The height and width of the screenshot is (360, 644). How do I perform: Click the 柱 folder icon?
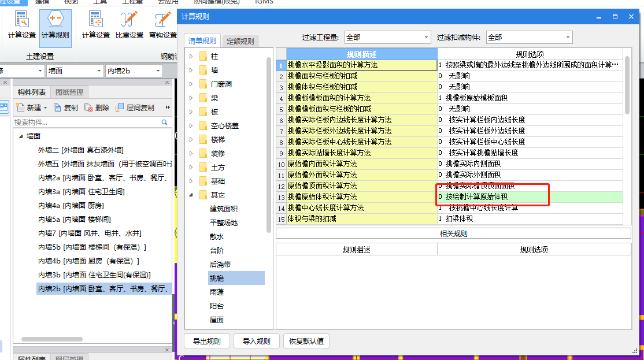tap(203, 56)
